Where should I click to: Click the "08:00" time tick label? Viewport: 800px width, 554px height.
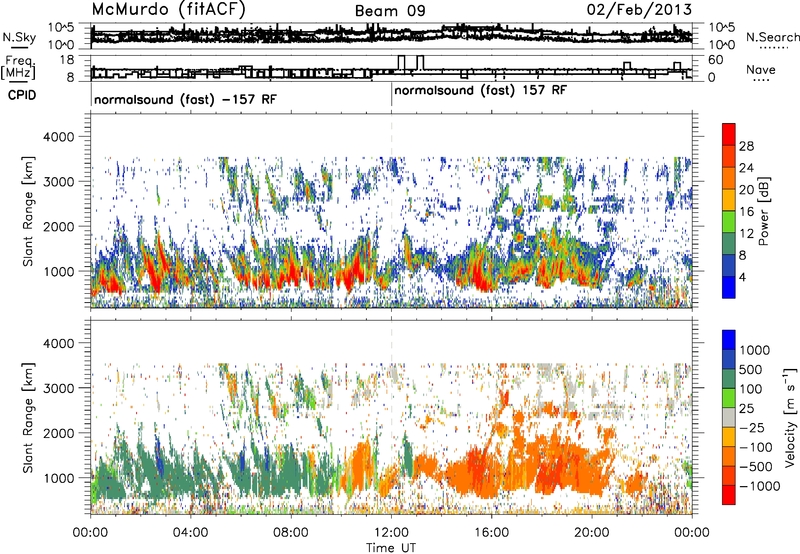(x=291, y=533)
